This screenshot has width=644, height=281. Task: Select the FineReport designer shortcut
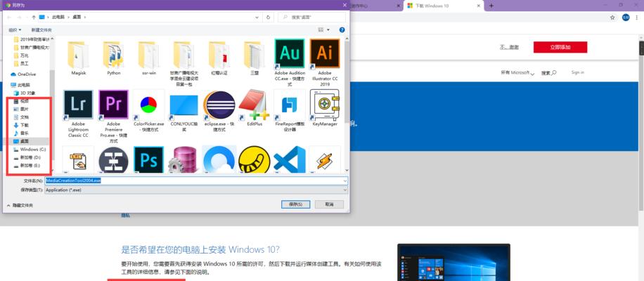point(289,111)
